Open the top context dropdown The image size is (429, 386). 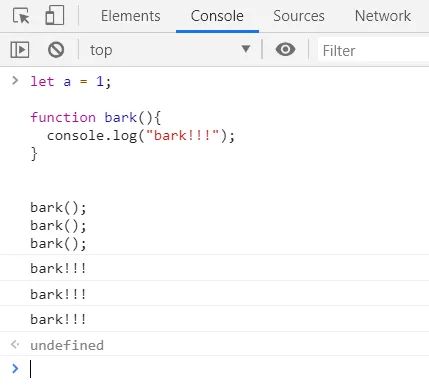click(170, 50)
